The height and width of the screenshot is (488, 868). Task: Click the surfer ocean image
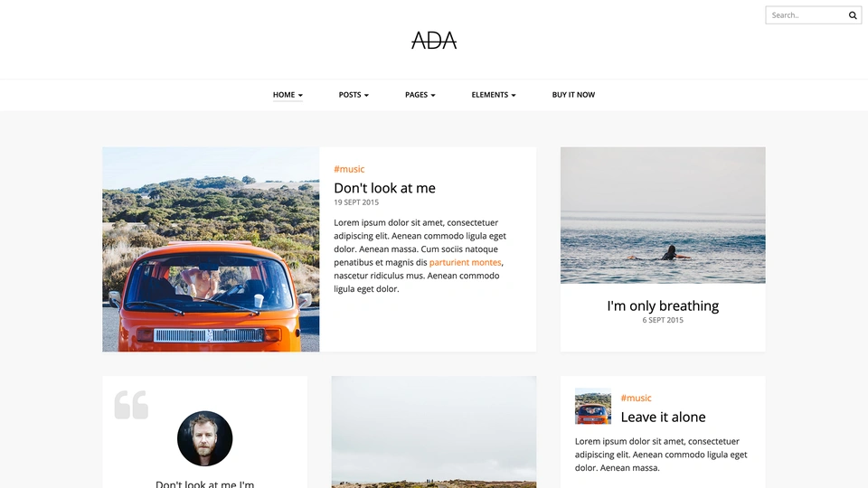point(663,215)
